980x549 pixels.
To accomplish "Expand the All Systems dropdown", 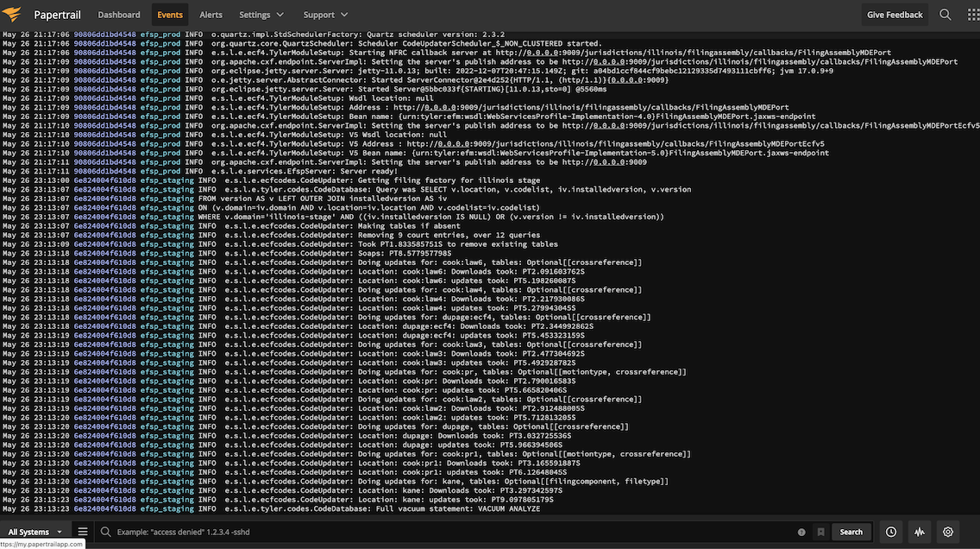I will pyautogui.click(x=35, y=532).
